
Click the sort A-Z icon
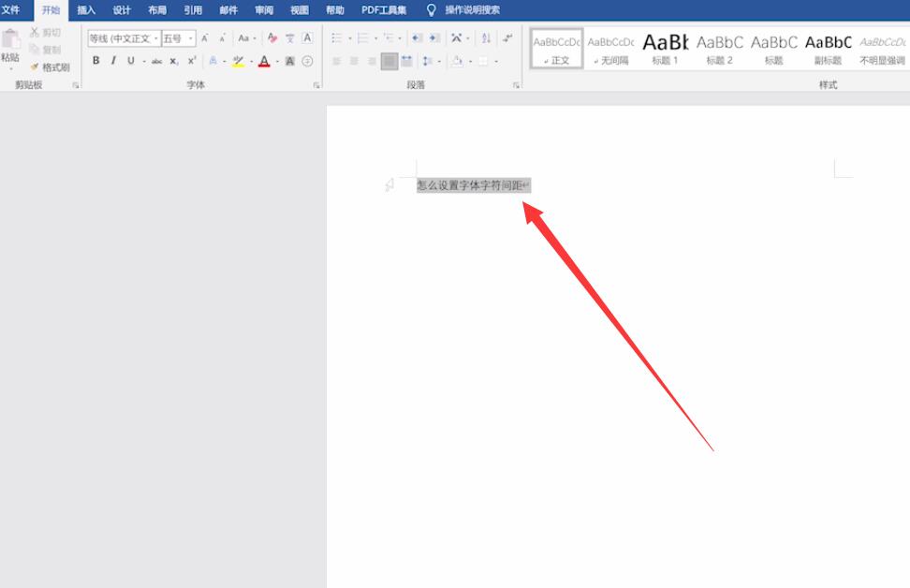tap(486, 38)
